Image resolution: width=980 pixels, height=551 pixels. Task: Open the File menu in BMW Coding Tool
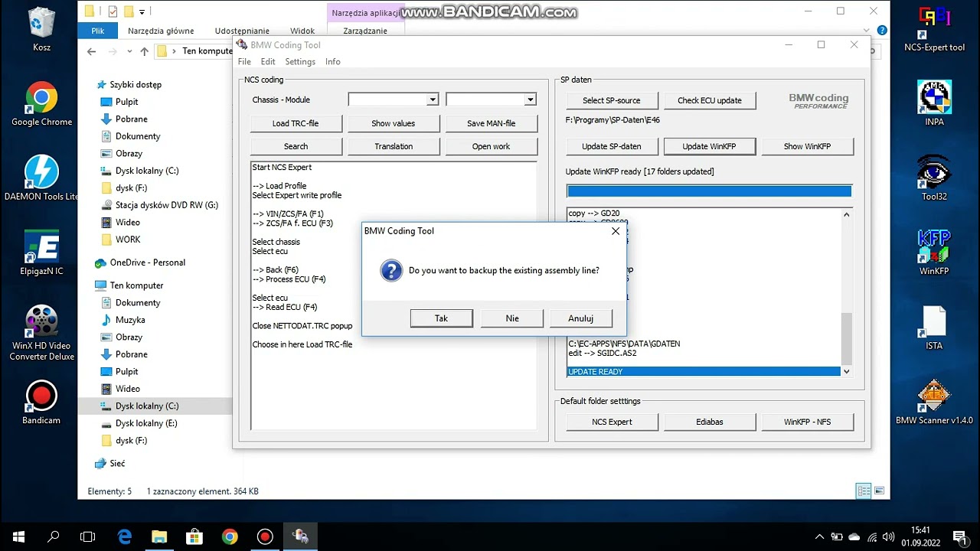tap(244, 62)
